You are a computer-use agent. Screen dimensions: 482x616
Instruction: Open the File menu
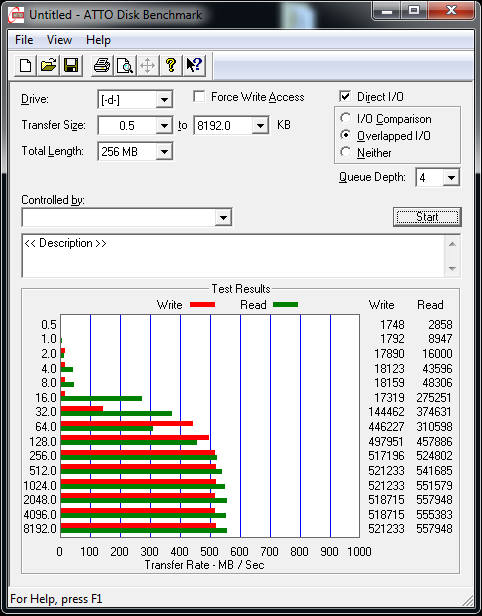click(x=24, y=40)
